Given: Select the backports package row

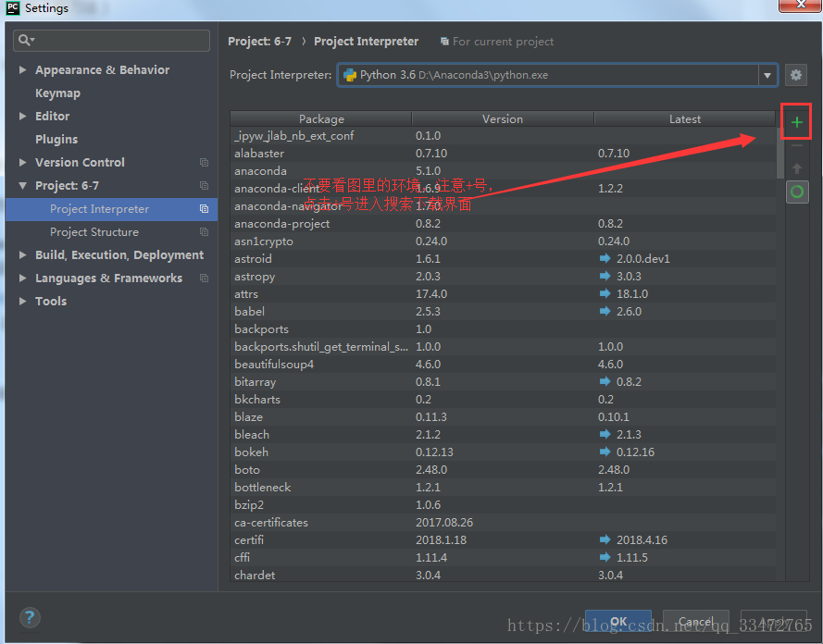Looking at the screenshot, I should (x=503, y=328).
